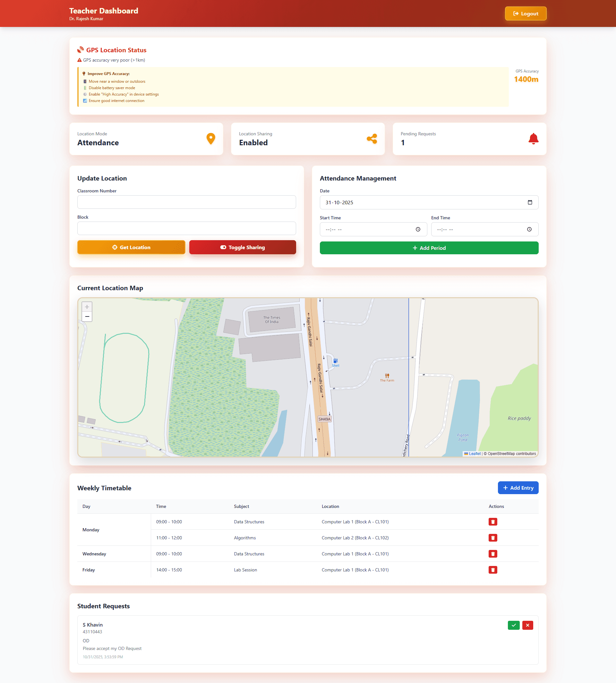This screenshot has height=683, width=616.
Task: Click the Location Mode pin icon
Action: click(x=210, y=139)
